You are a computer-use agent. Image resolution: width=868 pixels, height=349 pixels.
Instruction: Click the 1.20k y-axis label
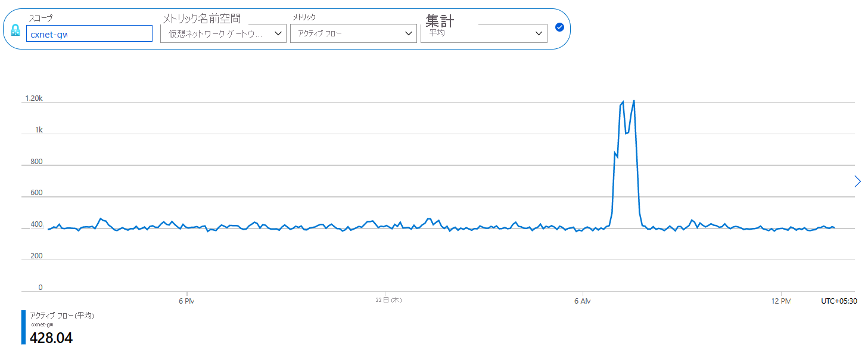[34, 99]
